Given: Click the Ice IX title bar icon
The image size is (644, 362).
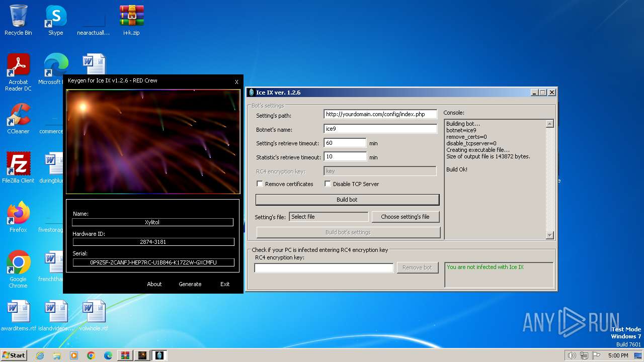Looking at the screenshot, I should point(252,93).
